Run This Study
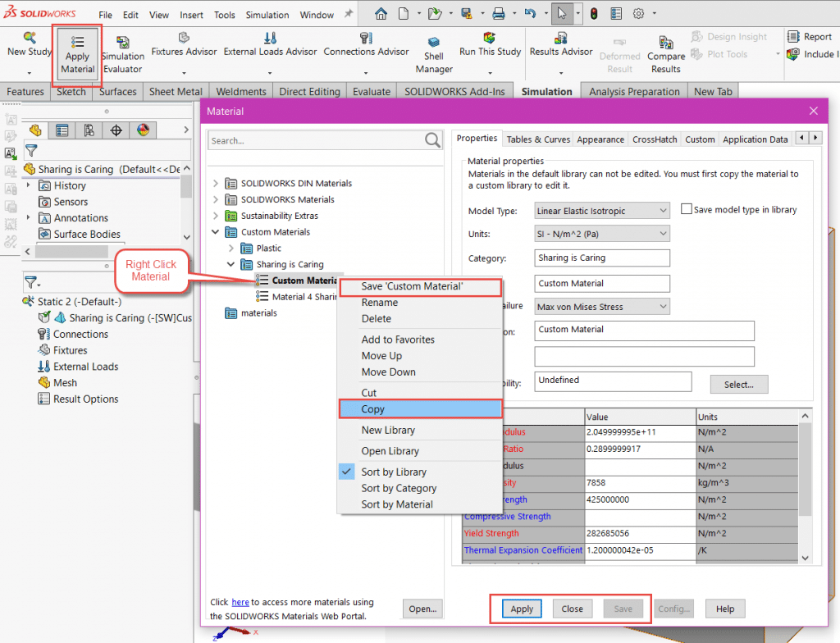 490,45
